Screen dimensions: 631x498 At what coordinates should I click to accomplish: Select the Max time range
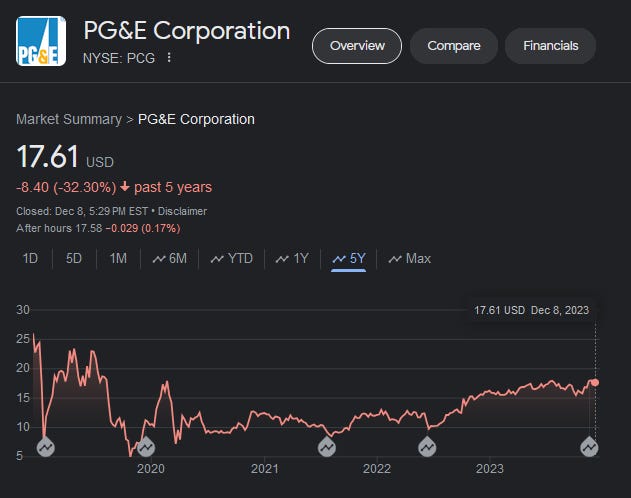tap(410, 259)
